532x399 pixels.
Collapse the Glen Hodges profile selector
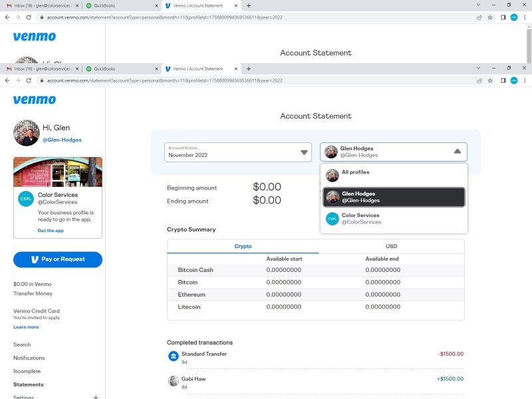pos(457,152)
